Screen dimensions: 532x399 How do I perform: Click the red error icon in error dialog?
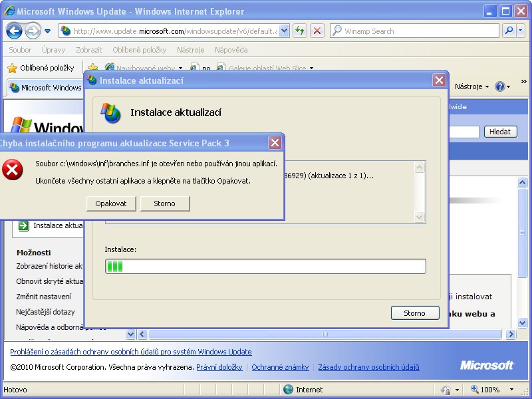pyautogui.click(x=12, y=170)
